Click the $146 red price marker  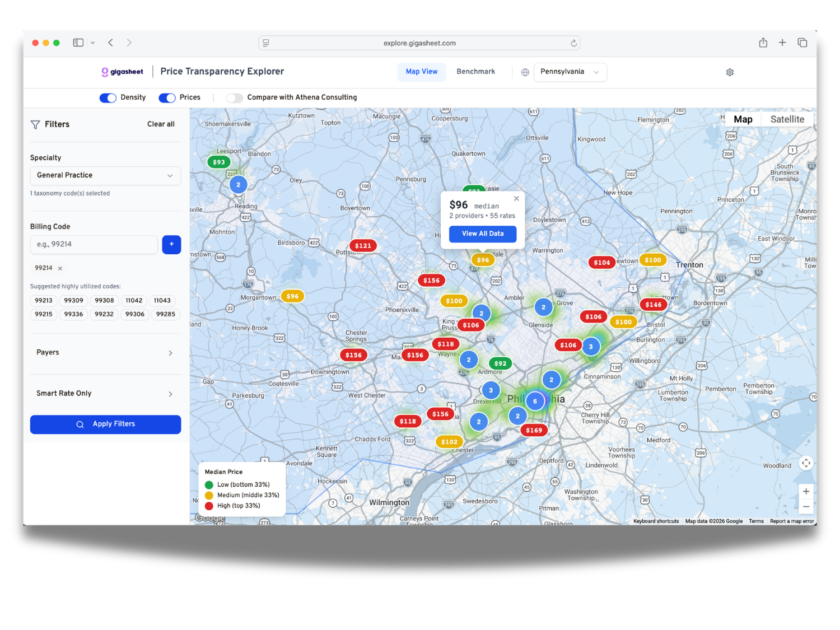click(x=654, y=305)
